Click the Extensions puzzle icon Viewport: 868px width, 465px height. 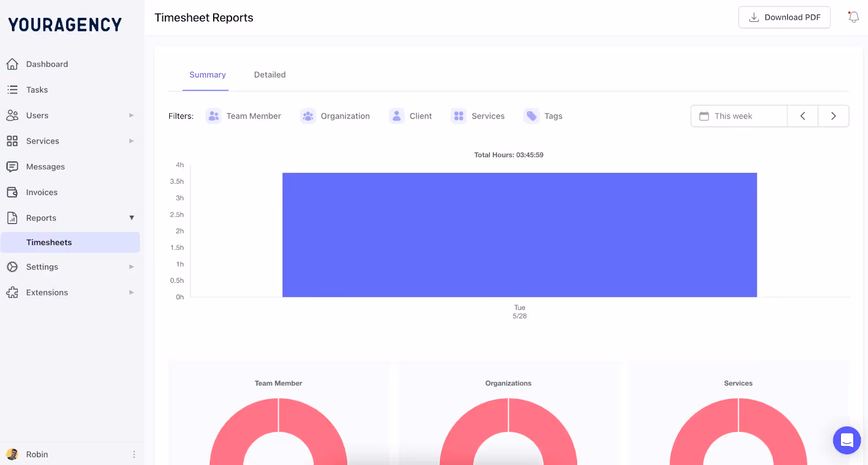click(x=12, y=292)
